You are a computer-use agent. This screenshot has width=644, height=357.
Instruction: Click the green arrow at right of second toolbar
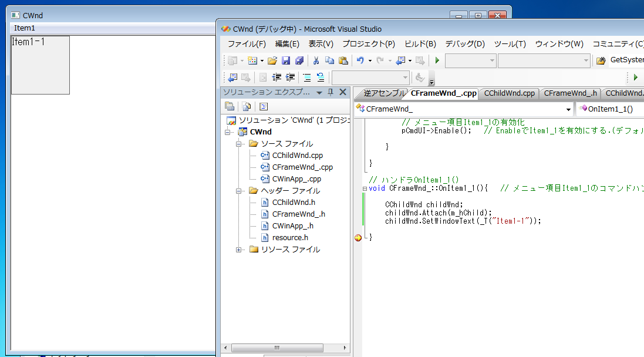pyautogui.click(x=636, y=78)
